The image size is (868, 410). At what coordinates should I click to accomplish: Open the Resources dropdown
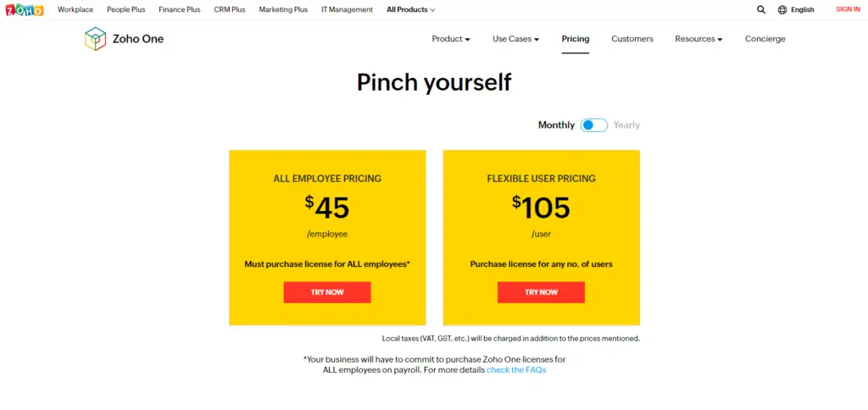click(x=698, y=39)
